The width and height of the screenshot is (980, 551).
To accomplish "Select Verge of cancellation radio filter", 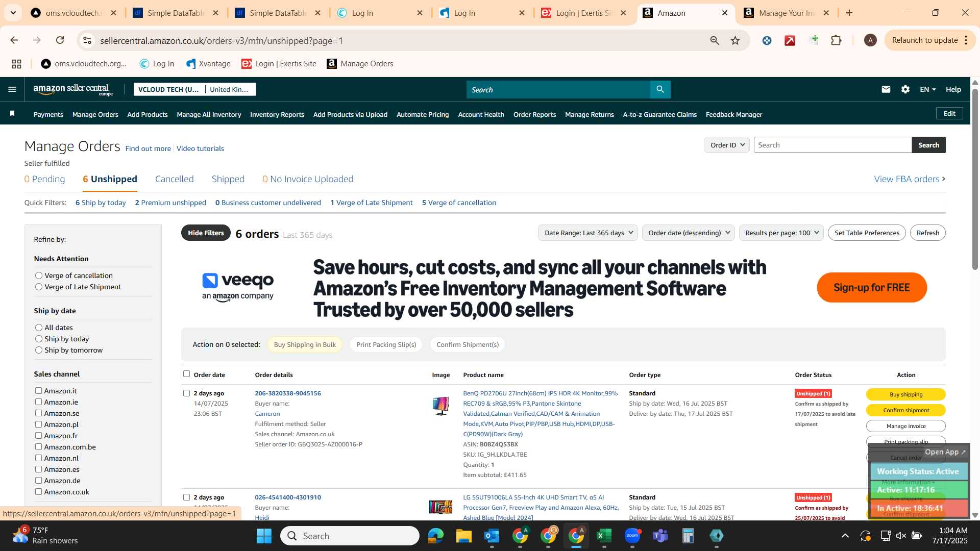I will pyautogui.click(x=39, y=275).
